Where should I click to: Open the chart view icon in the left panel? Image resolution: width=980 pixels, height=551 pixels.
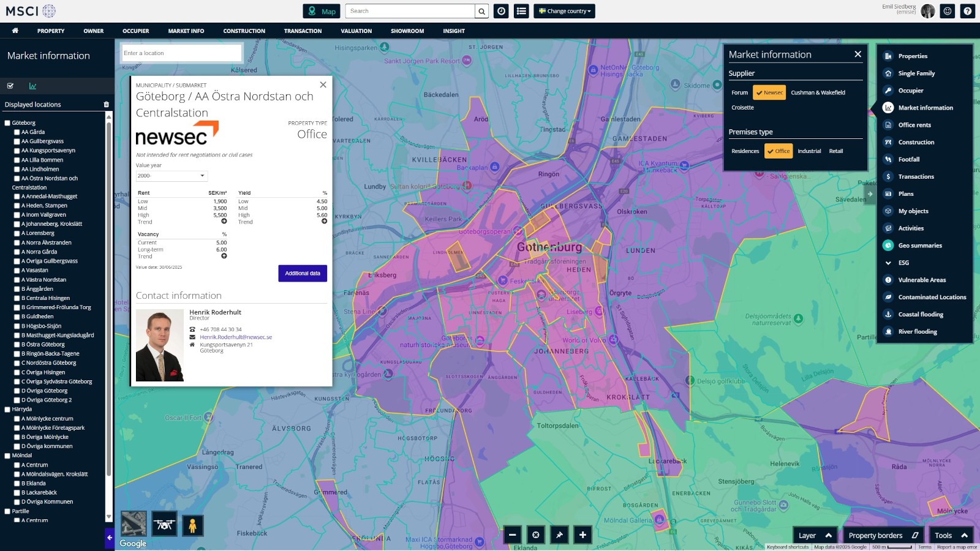tap(32, 86)
